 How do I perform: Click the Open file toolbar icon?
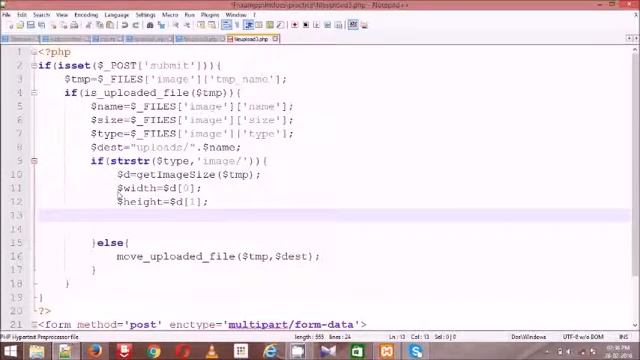point(20,25)
